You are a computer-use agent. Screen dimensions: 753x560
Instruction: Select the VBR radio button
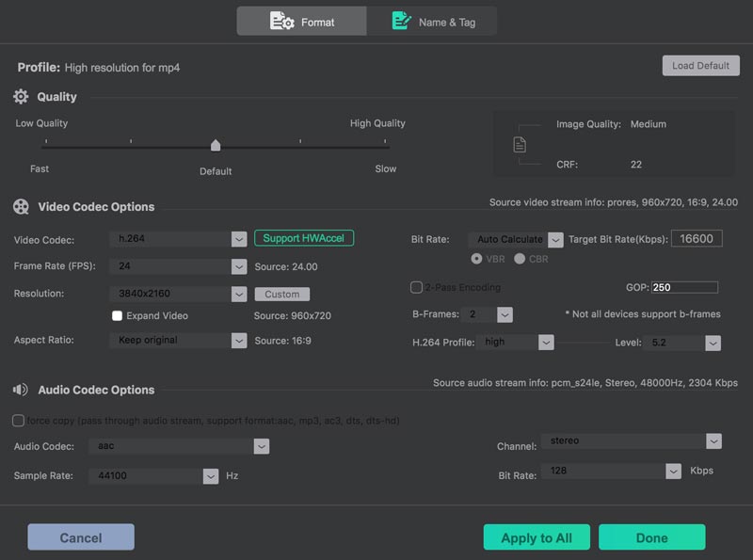476,259
